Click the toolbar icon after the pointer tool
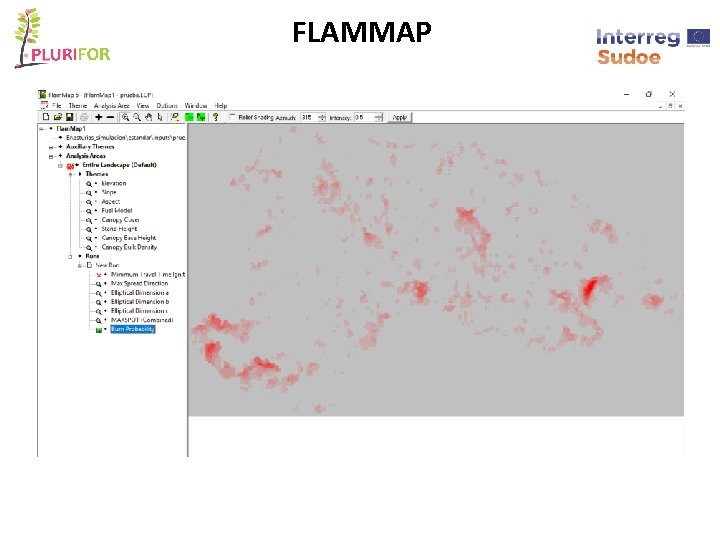This screenshot has width=720, height=540. (174, 117)
